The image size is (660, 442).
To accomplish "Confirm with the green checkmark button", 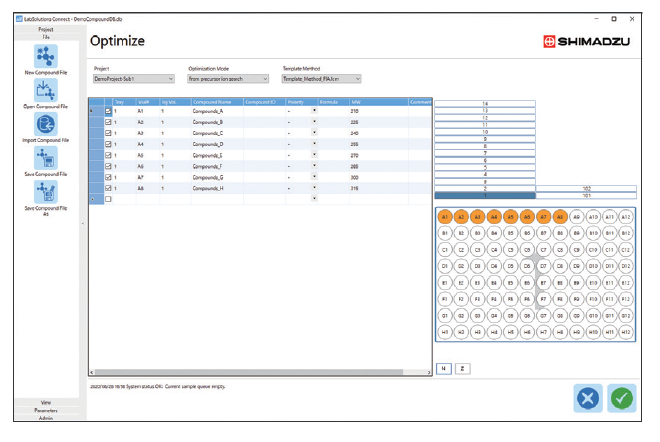I will click(x=622, y=397).
